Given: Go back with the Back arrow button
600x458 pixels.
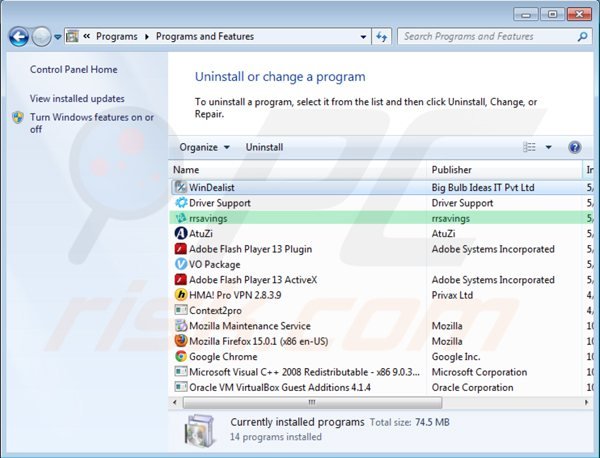Looking at the screenshot, I should 18,37.
